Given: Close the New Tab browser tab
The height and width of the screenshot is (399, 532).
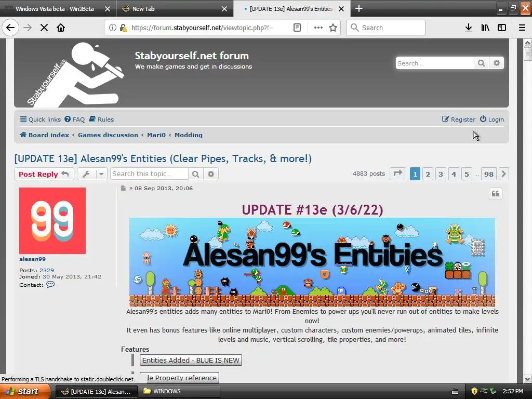Looking at the screenshot, I should (224, 9).
